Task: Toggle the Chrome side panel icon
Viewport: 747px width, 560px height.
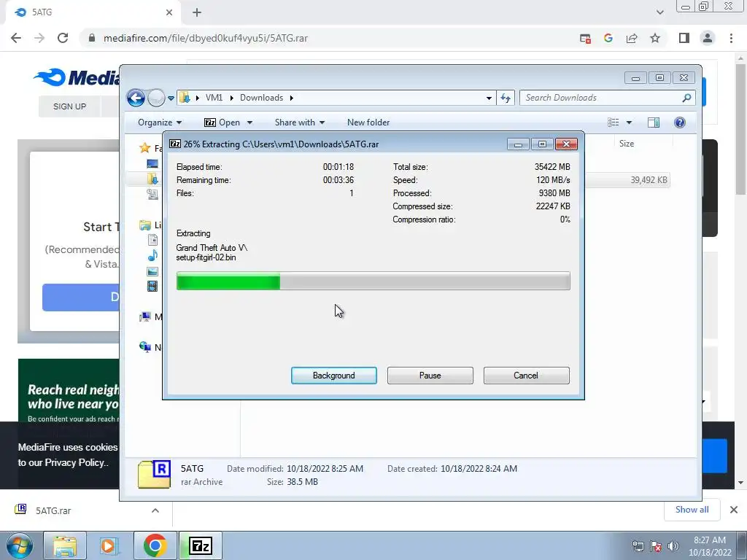Action: 684,38
